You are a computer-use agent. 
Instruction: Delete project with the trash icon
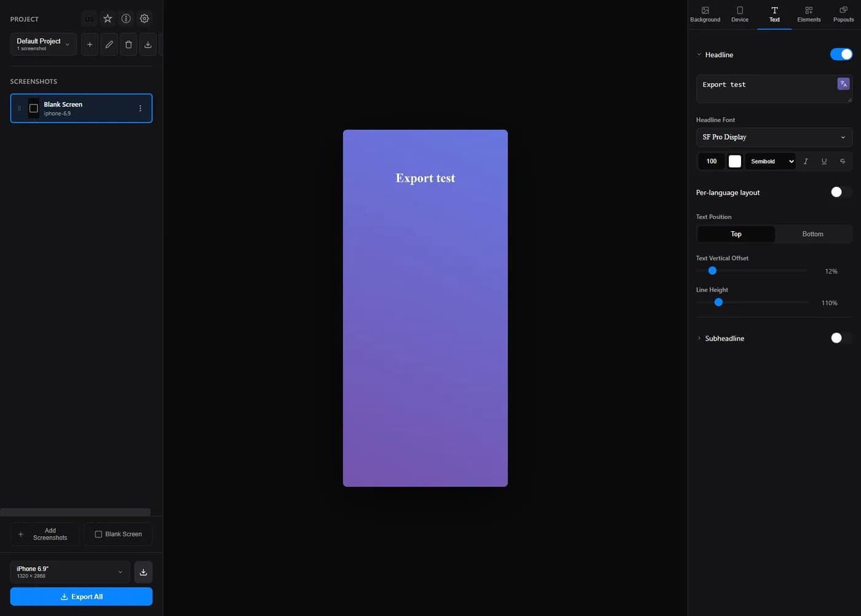tap(129, 44)
